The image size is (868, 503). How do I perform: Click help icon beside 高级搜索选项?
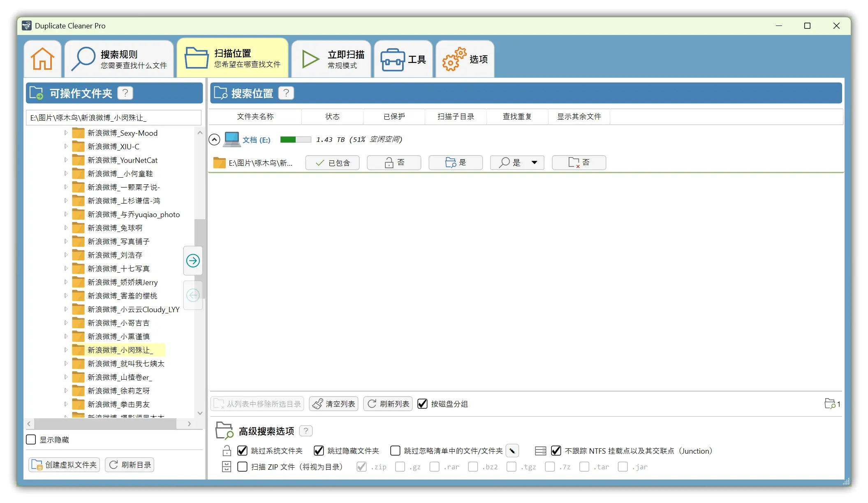click(306, 431)
